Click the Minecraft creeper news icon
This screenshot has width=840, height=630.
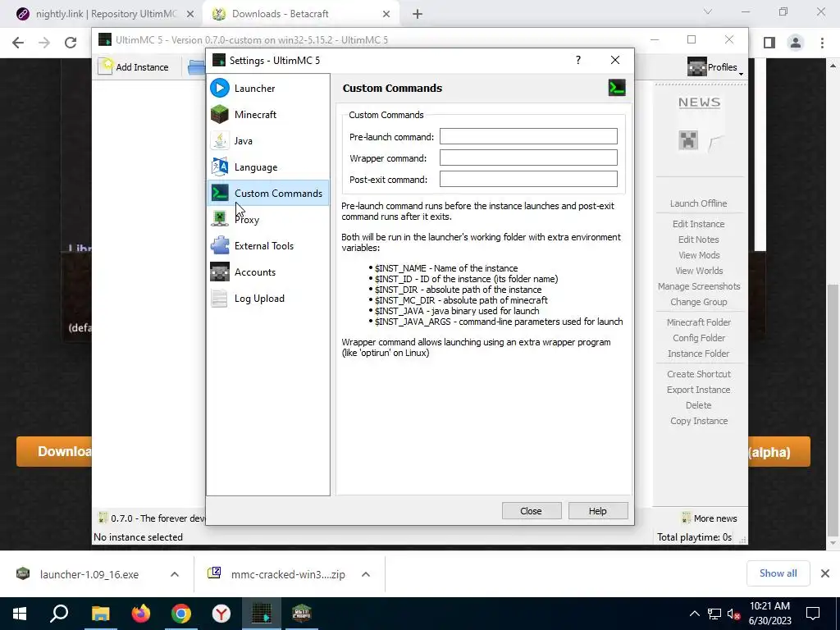tap(688, 140)
